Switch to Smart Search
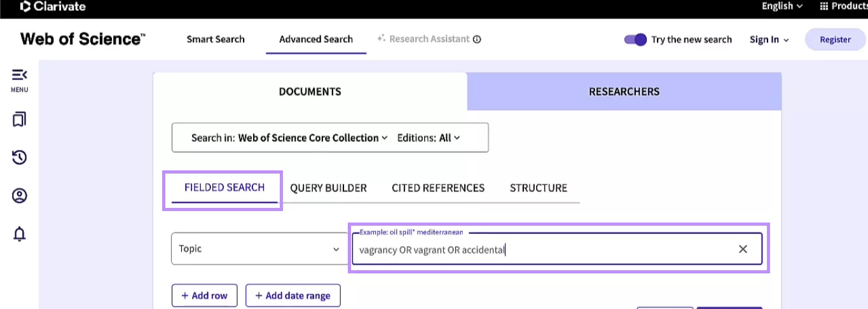Viewport: 868px width, 309px height. [x=216, y=39]
